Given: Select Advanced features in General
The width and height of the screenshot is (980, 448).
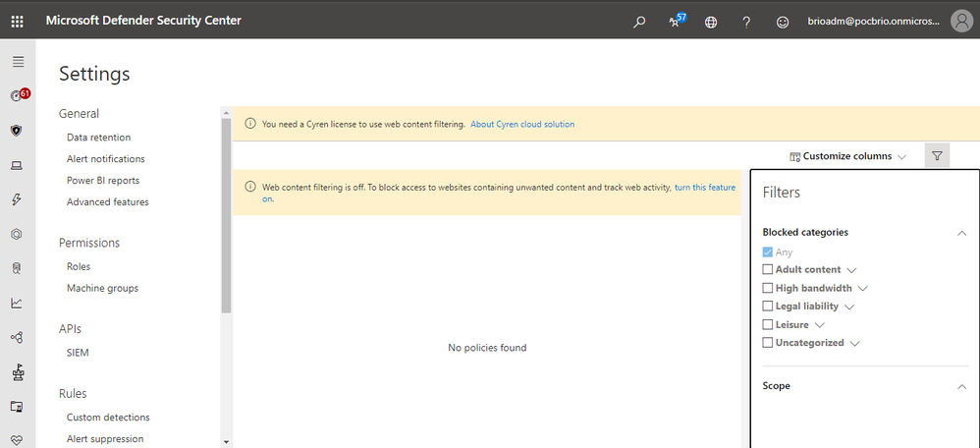Looking at the screenshot, I should coord(108,202).
